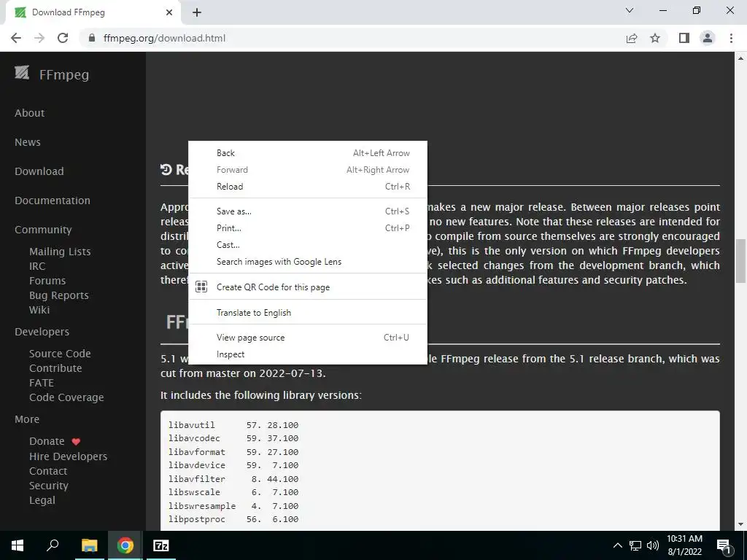Click the FFmpeg site title text

click(x=64, y=75)
